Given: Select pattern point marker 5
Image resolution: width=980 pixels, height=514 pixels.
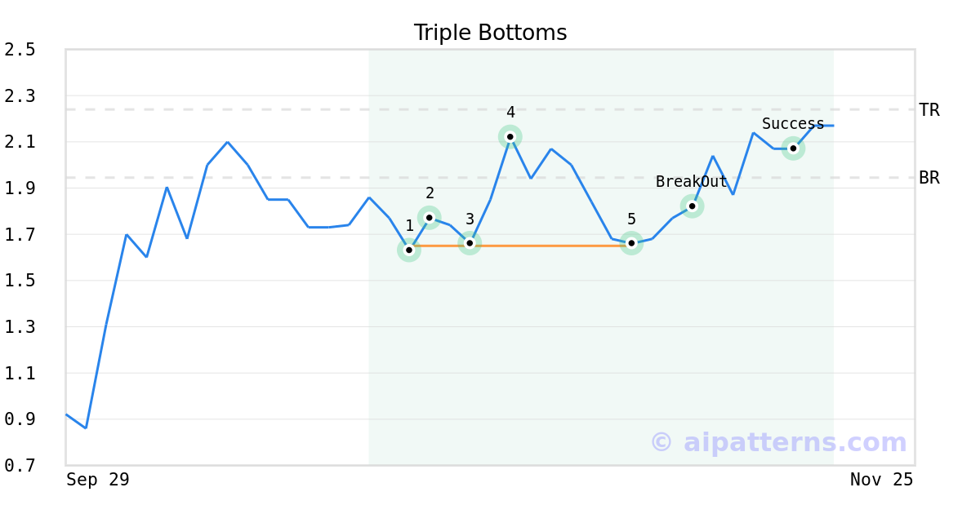Looking at the screenshot, I should (x=631, y=242).
